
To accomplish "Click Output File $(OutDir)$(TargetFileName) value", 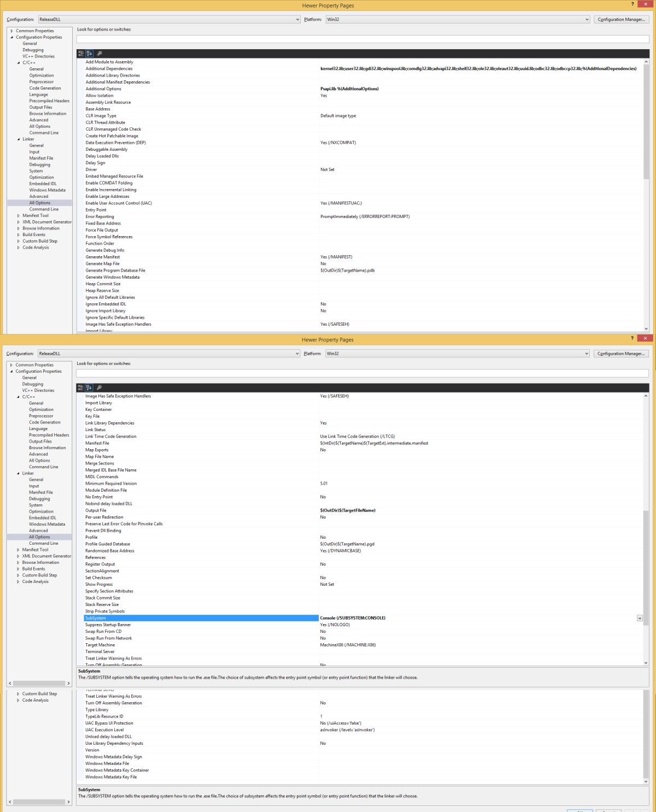I will (348, 510).
